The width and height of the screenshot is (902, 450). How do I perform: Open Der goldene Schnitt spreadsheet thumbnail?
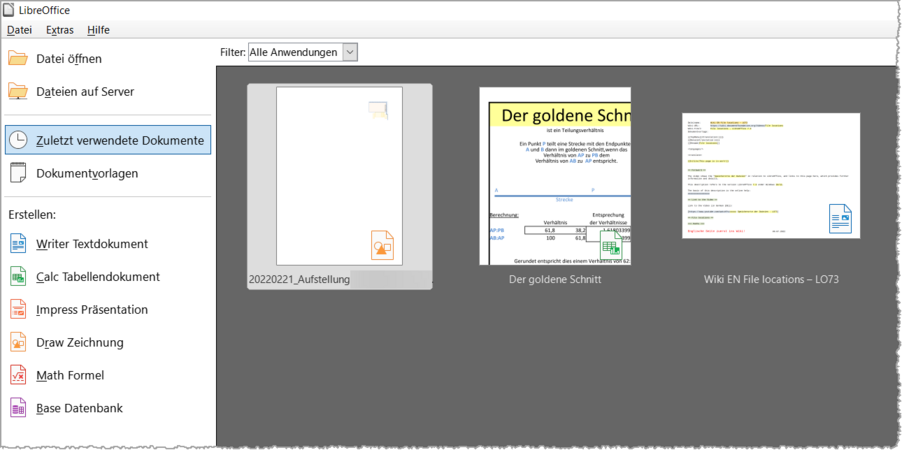[555, 176]
